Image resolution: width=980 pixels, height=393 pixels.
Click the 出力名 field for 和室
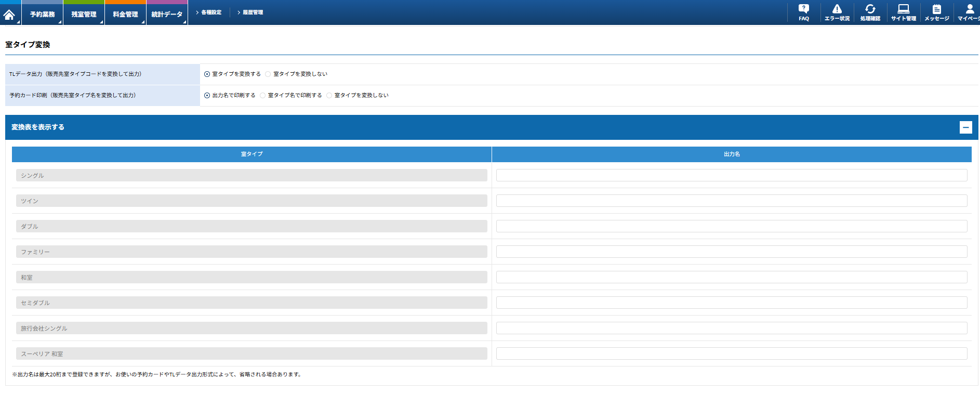[731, 277]
